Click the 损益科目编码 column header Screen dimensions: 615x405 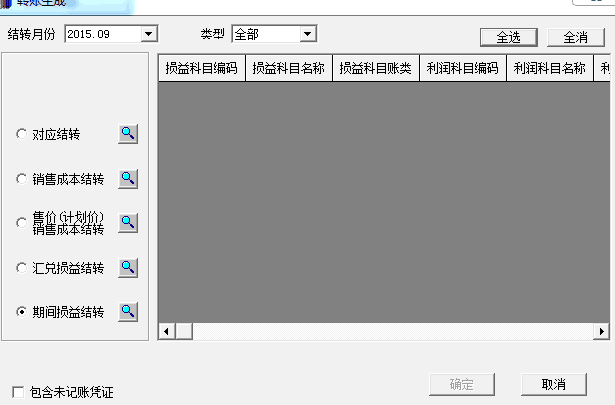pos(202,68)
